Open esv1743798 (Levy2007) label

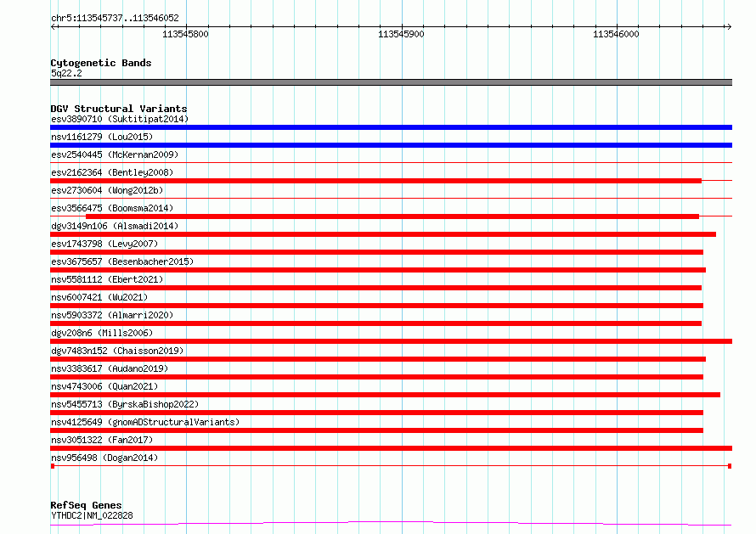click(x=104, y=244)
